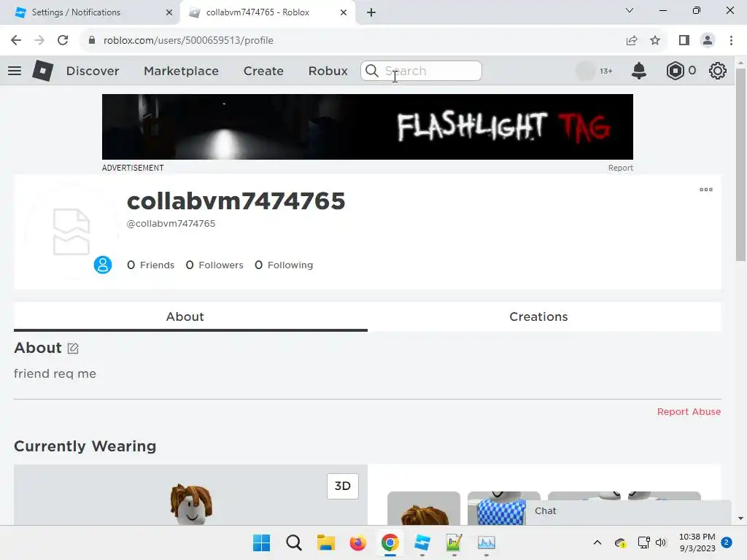Open the Robux menu item
The height and width of the screenshot is (560, 747).
coord(328,71)
